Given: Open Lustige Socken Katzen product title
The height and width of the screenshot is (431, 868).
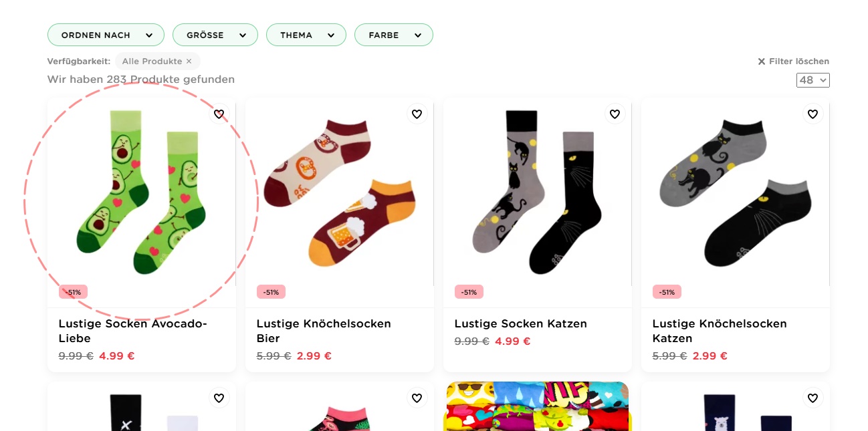Looking at the screenshot, I should (x=520, y=323).
